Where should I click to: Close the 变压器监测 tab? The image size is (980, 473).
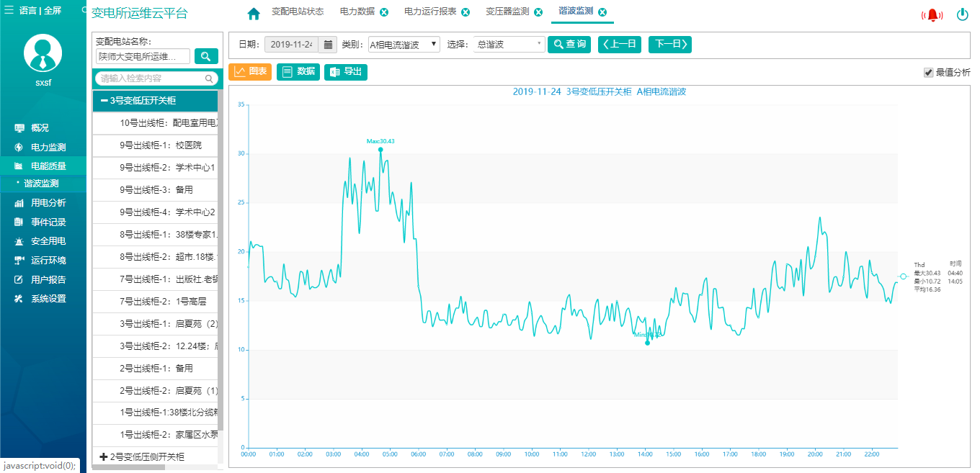click(x=538, y=12)
